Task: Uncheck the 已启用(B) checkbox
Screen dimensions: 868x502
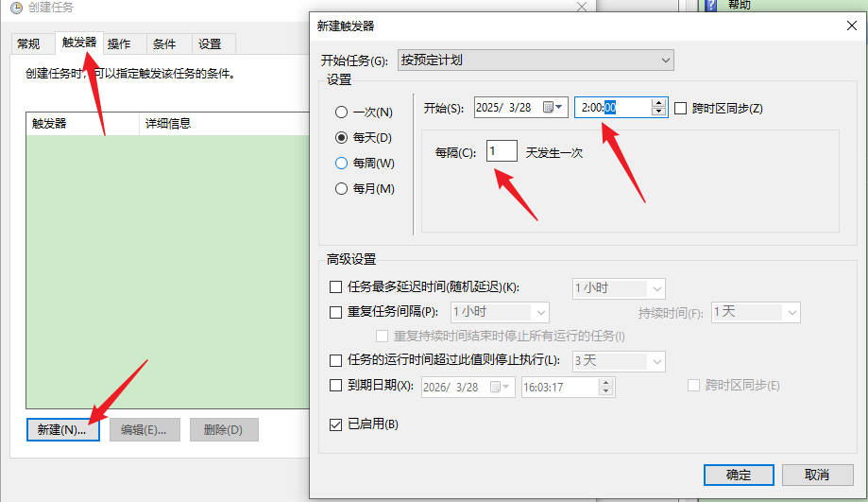Action: click(x=335, y=424)
